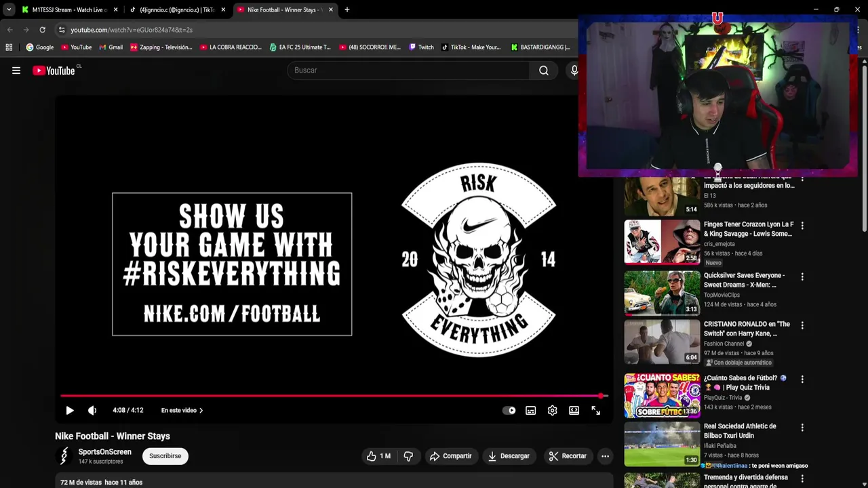Open LA COBRA REACCIO... bookmark
The image size is (868, 488).
click(x=231, y=47)
